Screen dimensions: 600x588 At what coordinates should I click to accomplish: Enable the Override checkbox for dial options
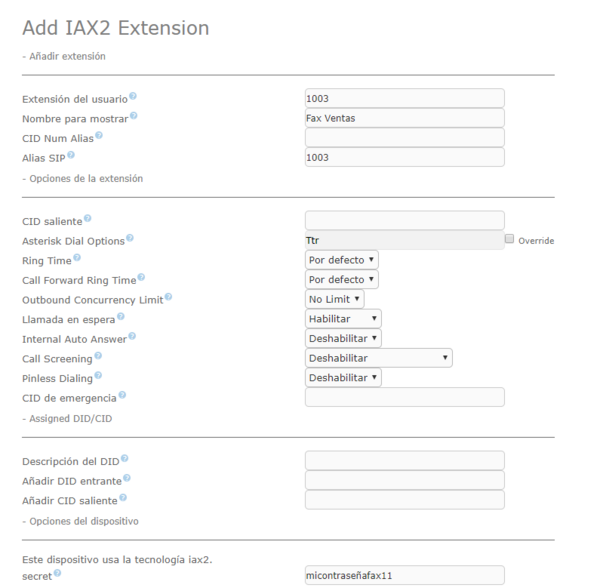pyautogui.click(x=510, y=239)
